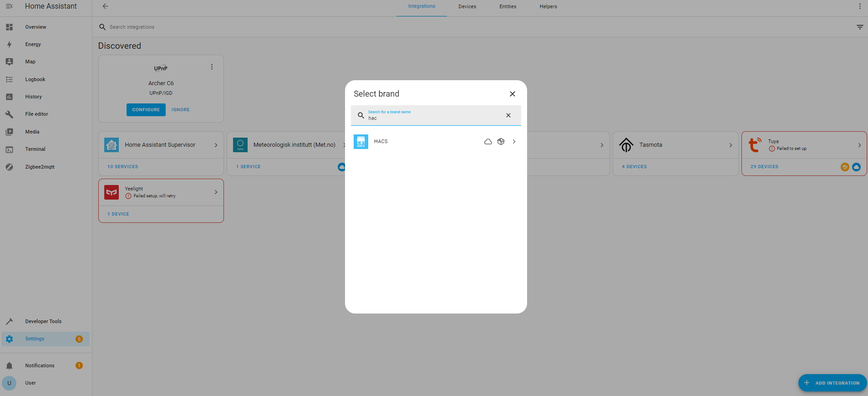The width and height of the screenshot is (868, 396).
Task: Open Tuya's 29 Devices link
Action: 765,167
